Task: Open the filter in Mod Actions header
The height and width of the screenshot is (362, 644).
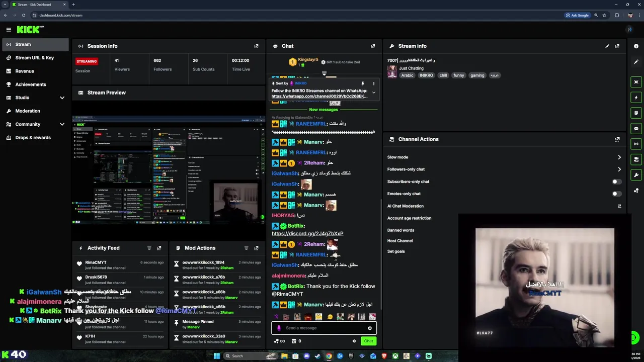Action: click(246, 248)
